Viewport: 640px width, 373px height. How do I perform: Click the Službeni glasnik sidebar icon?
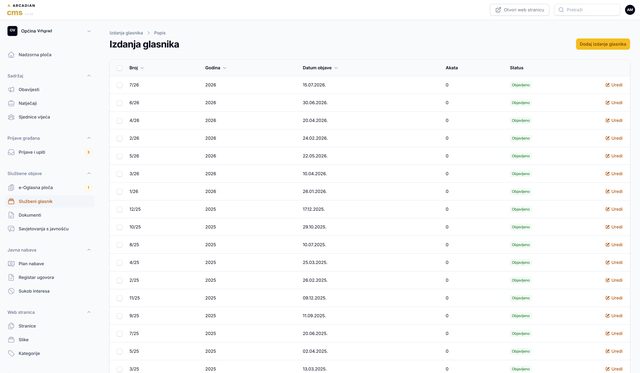(11, 201)
